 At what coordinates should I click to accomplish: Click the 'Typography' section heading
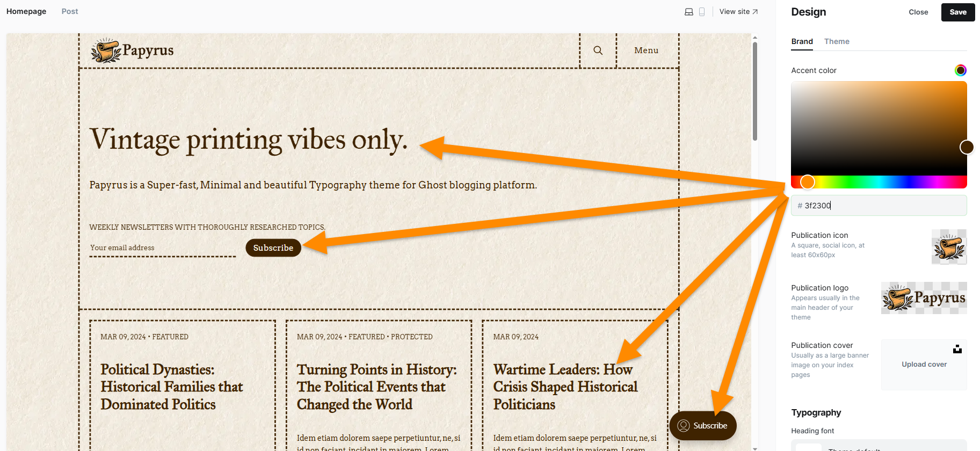click(816, 412)
